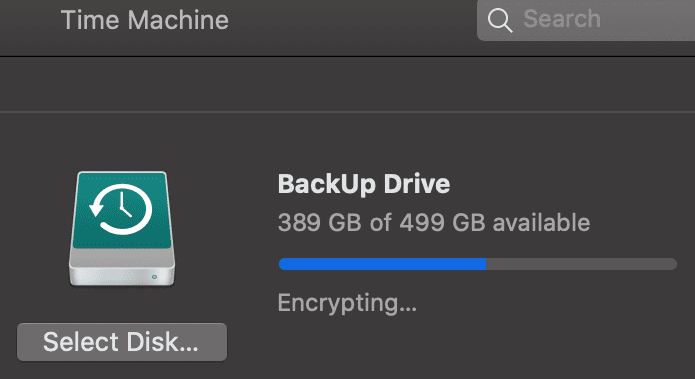Click the gray unfilled part of the progress bar
The image size is (695, 379).
582,264
